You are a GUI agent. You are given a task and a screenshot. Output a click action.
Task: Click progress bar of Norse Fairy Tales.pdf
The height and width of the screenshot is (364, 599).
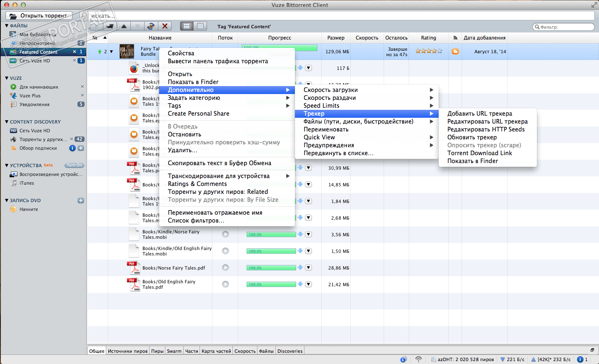(271, 268)
